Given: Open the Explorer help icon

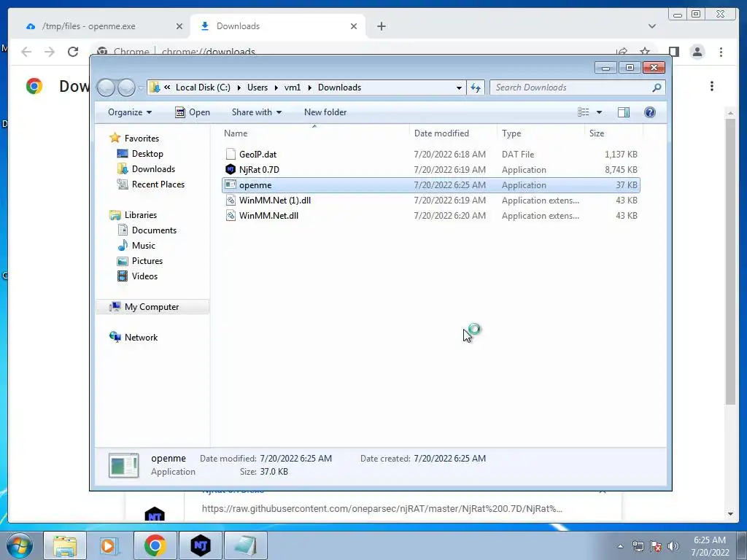Looking at the screenshot, I should 649,112.
